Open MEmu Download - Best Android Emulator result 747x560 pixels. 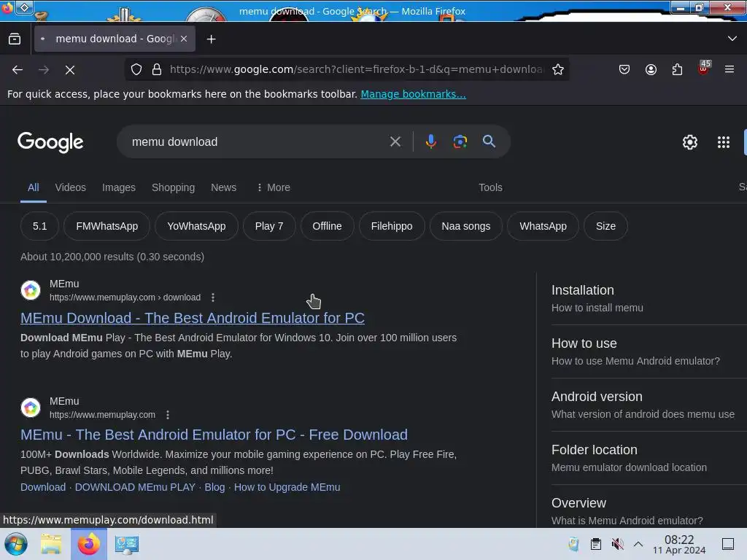click(193, 318)
